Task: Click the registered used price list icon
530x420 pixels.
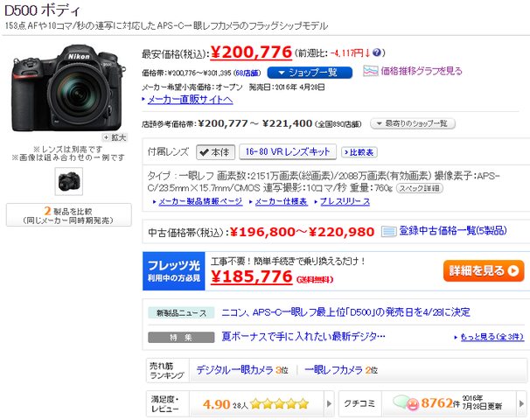Action: coord(388,232)
